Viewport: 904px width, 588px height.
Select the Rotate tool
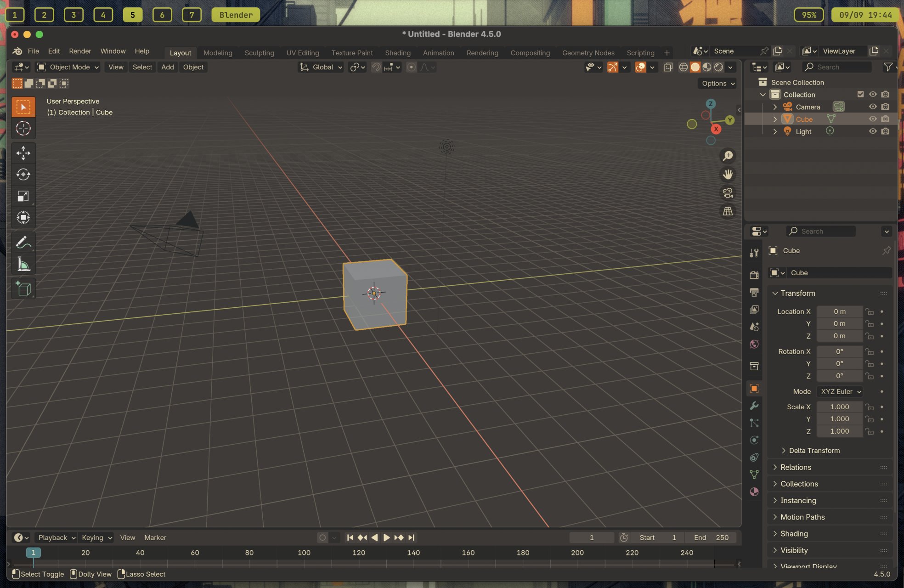point(23,175)
